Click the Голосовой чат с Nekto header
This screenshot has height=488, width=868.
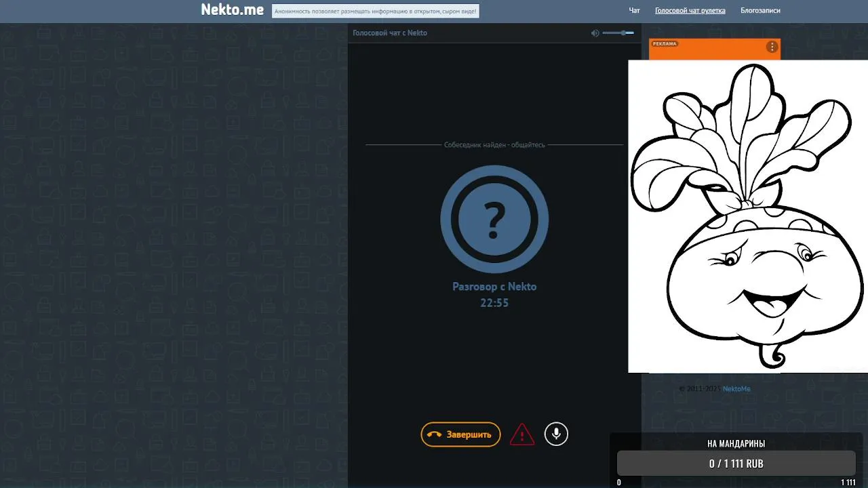390,33
